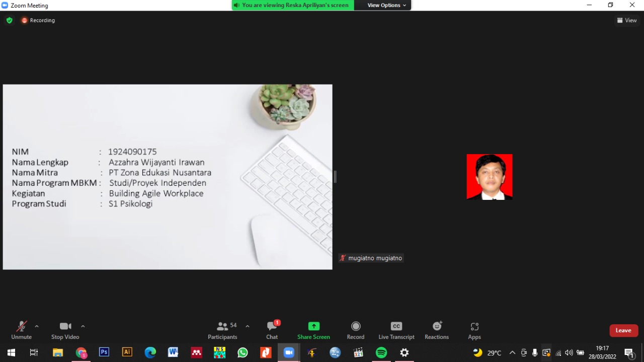
Task: Enable Live Transcript closed captions
Action: pos(396,330)
